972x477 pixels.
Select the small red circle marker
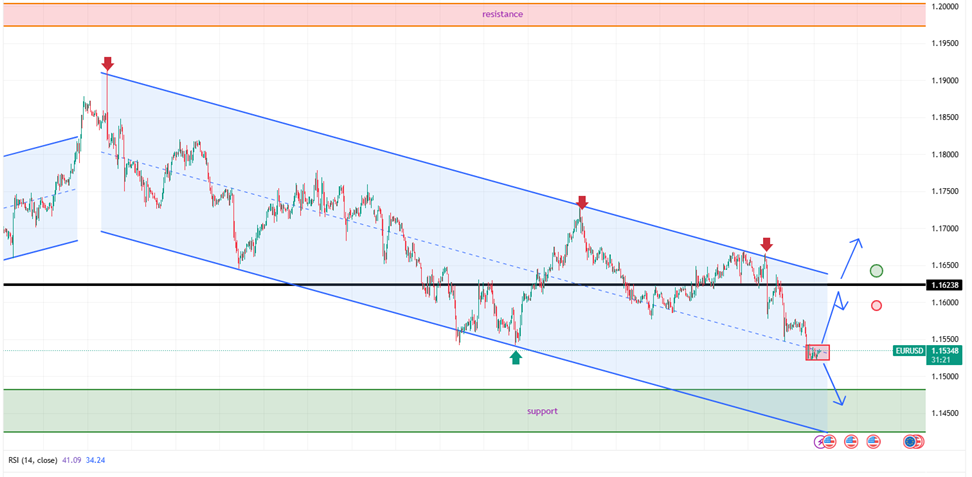click(x=877, y=305)
